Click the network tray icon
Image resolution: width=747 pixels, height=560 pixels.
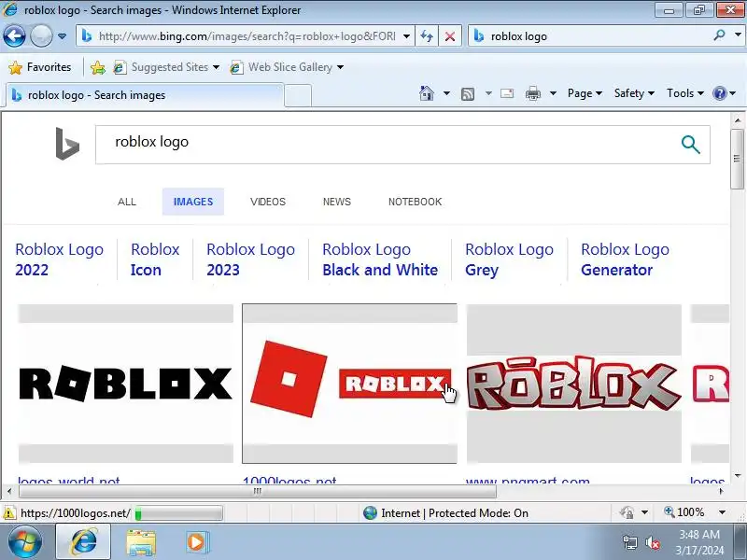pyautogui.click(x=630, y=543)
